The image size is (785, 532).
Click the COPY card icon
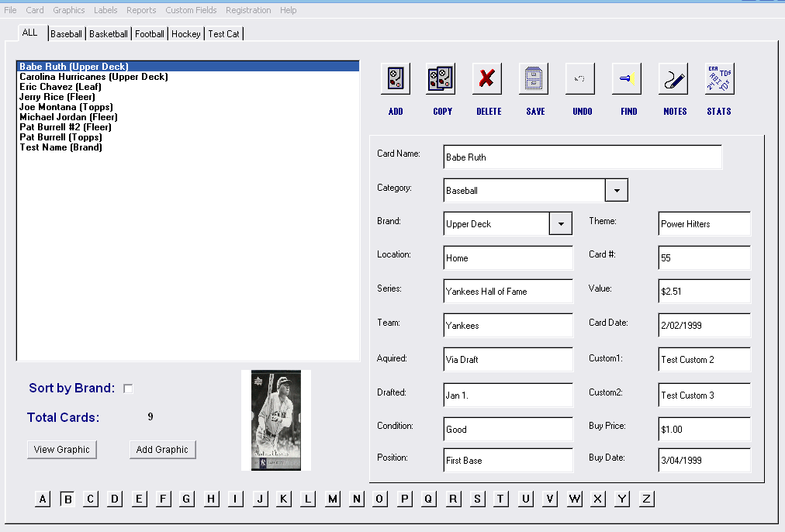(441, 79)
